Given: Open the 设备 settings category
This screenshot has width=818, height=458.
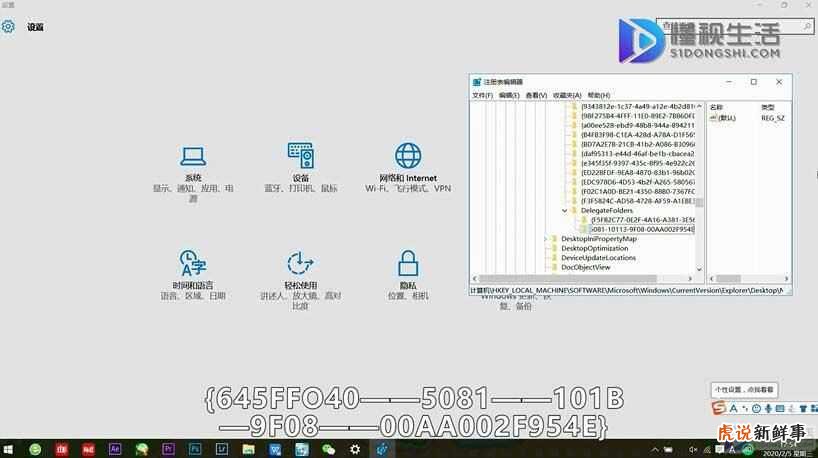Looking at the screenshot, I should tap(300, 168).
